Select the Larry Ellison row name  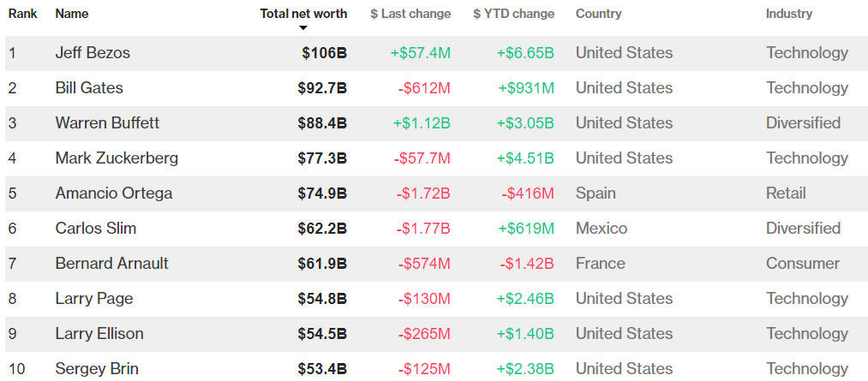point(99,334)
